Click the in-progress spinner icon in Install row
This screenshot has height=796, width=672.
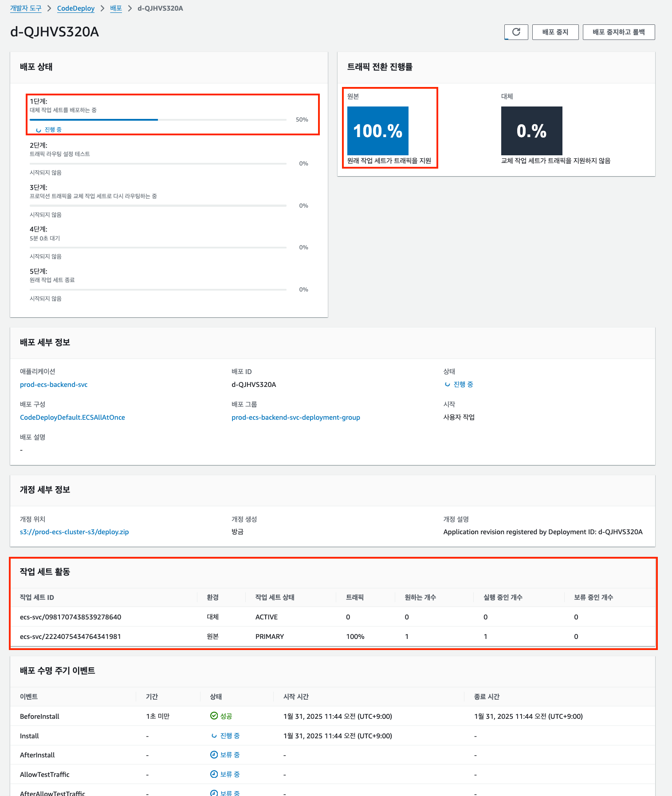point(214,736)
